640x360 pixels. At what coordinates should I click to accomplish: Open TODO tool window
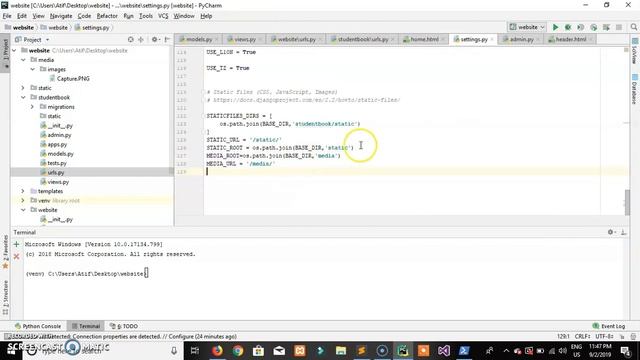coord(124,326)
